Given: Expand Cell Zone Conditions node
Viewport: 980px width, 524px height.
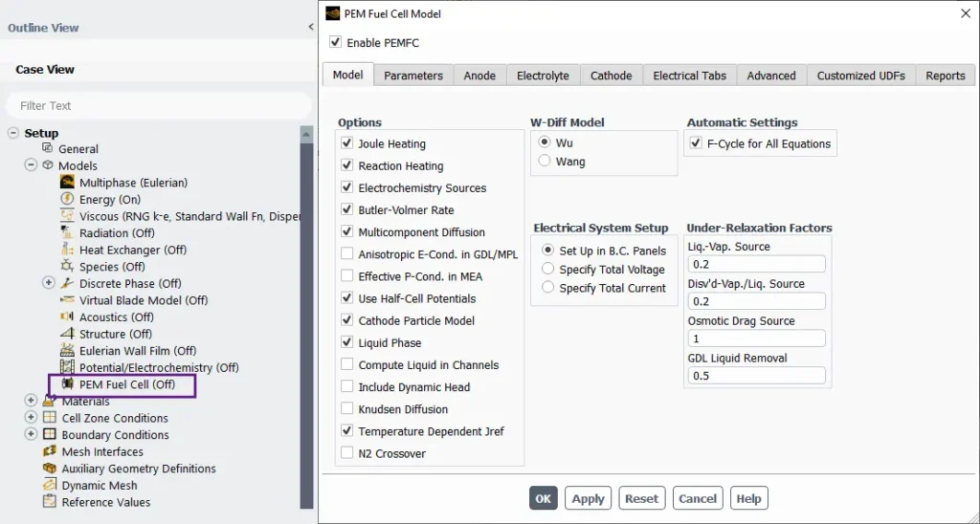Looking at the screenshot, I should pos(31,417).
